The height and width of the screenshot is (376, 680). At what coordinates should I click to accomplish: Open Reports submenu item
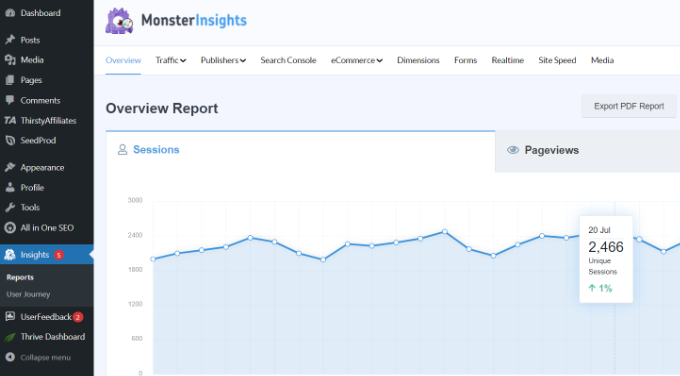pos(20,278)
